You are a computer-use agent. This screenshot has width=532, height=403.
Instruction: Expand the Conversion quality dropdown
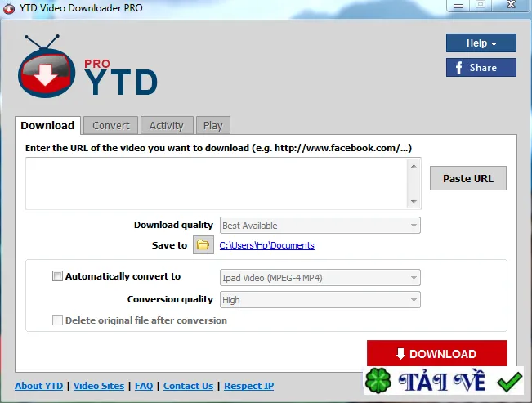320,300
